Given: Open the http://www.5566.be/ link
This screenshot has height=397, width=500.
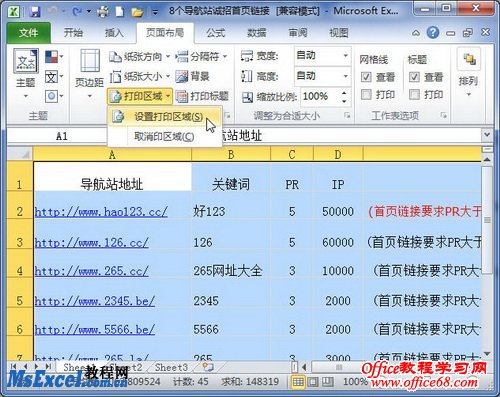Looking at the screenshot, I should pos(95,330).
